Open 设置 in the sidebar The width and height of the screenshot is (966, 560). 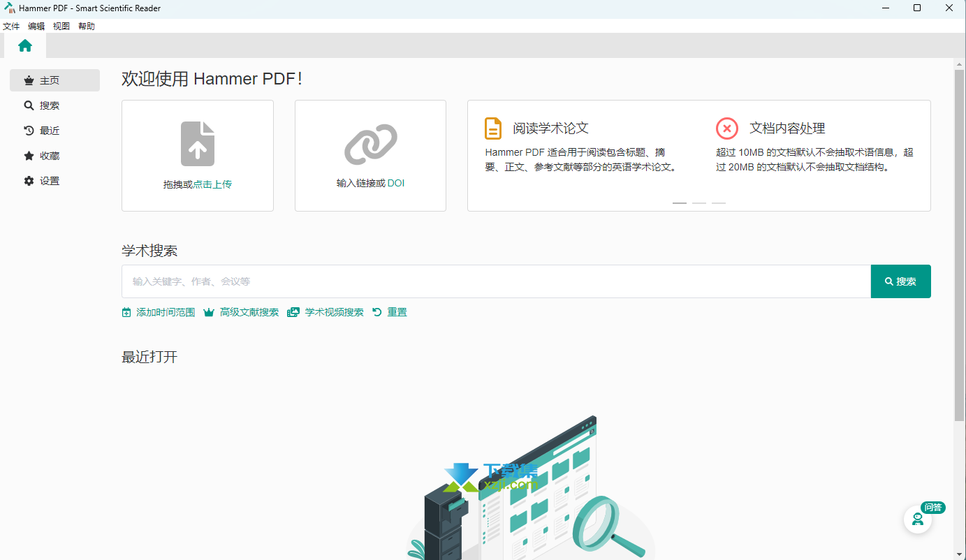(x=54, y=181)
